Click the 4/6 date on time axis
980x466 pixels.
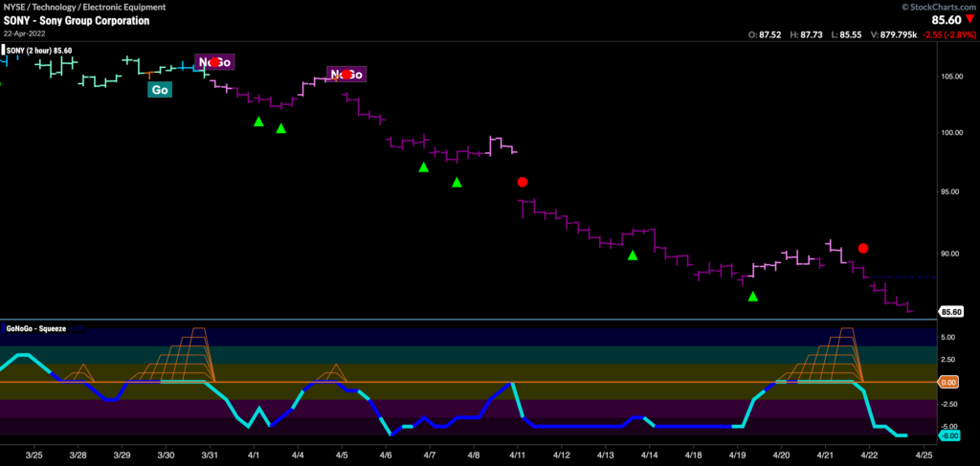(386, 455)
